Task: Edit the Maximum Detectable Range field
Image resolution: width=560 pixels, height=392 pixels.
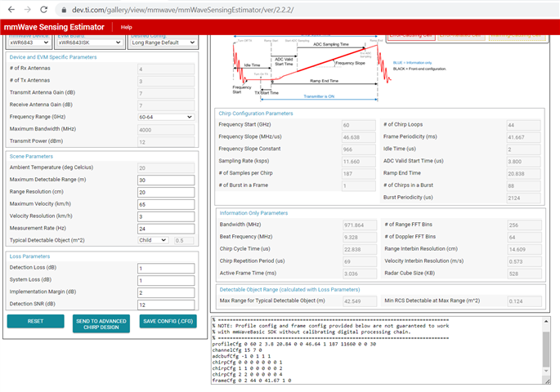Action: click(x=166, y=180)
